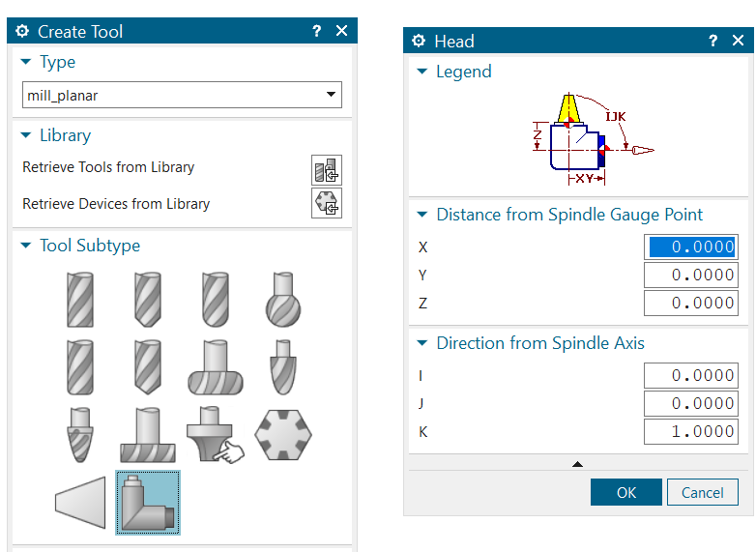Click the black up arrow above OK
This screenshot has width=756, height=552.
[x=577, y=465]
